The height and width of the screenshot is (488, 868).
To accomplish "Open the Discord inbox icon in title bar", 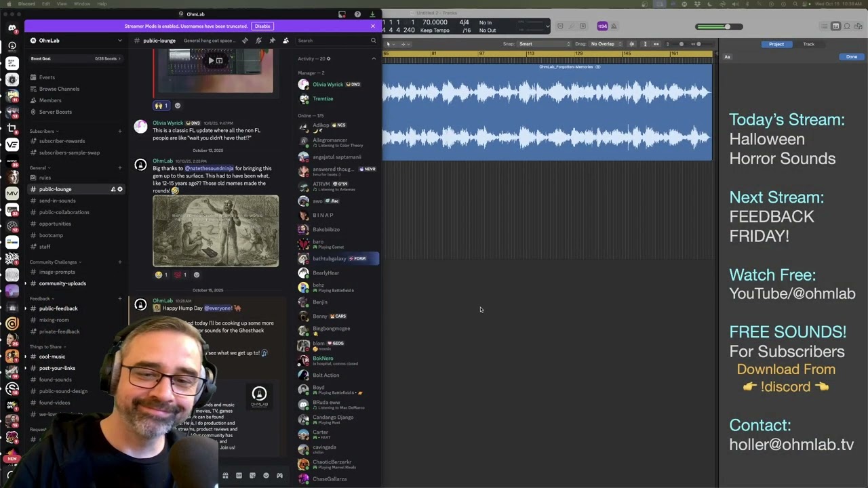I will click(342, 14).
